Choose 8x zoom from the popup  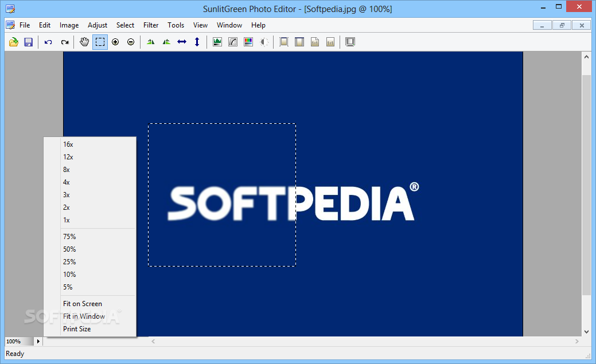click(x=90, y=170)
